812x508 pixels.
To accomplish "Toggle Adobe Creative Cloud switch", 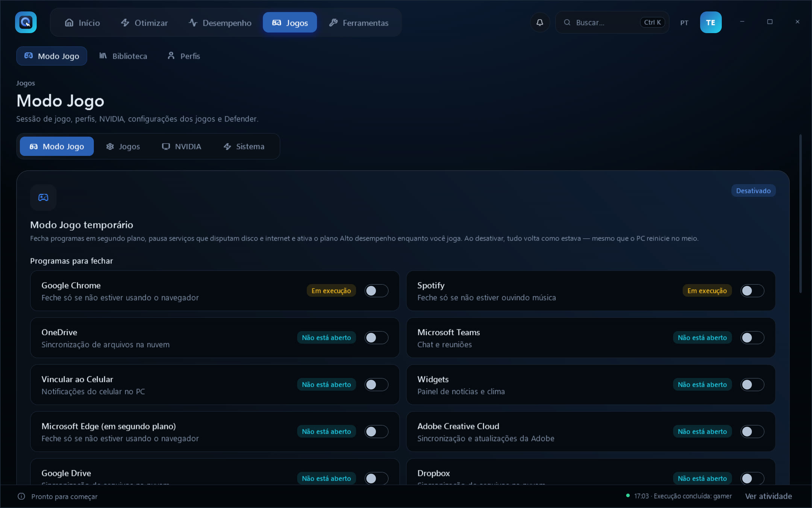I will (x=752, y=431).
